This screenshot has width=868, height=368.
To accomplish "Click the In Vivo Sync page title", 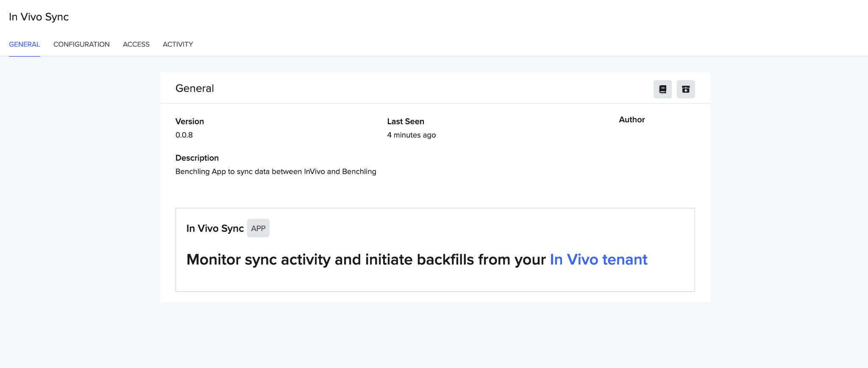I will click(x=39, y=17).
